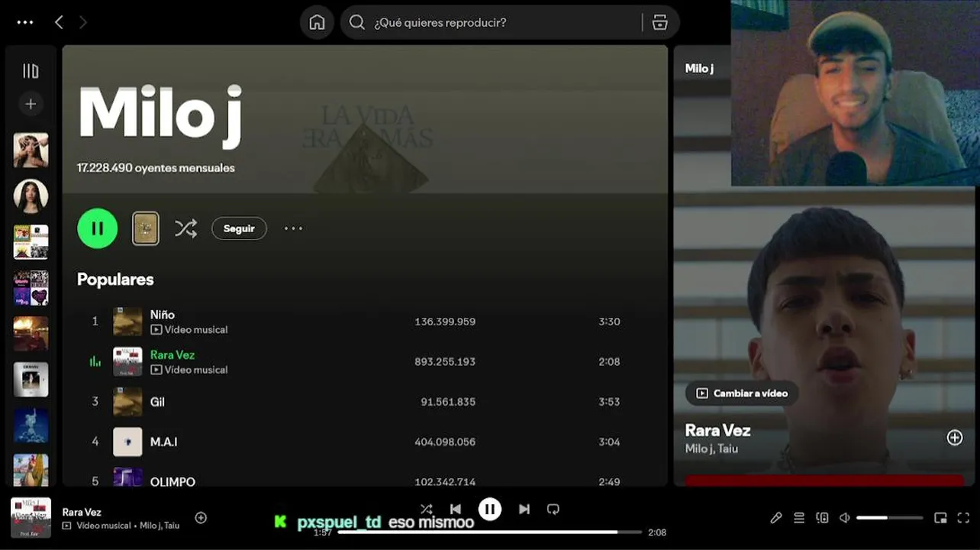Follow Milo j with the Seguir button
The width and height of the screenshot is (980, 550).
[x=239, y=228]
